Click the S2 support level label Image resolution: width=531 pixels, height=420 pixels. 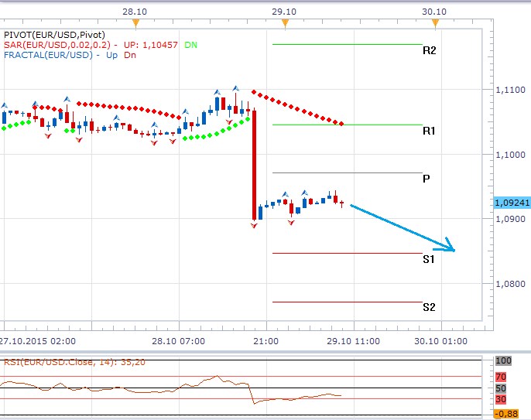click(x=429, y=307)
